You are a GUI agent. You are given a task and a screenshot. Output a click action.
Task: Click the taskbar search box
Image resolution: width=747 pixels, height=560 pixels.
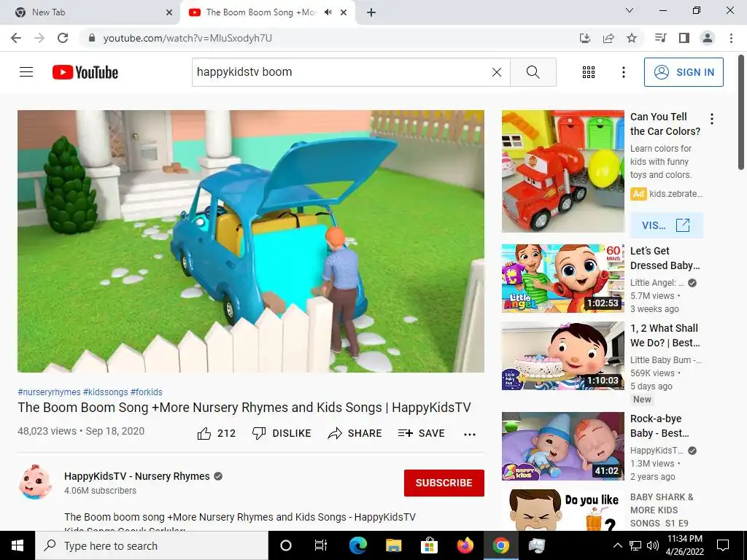point(152,545)
